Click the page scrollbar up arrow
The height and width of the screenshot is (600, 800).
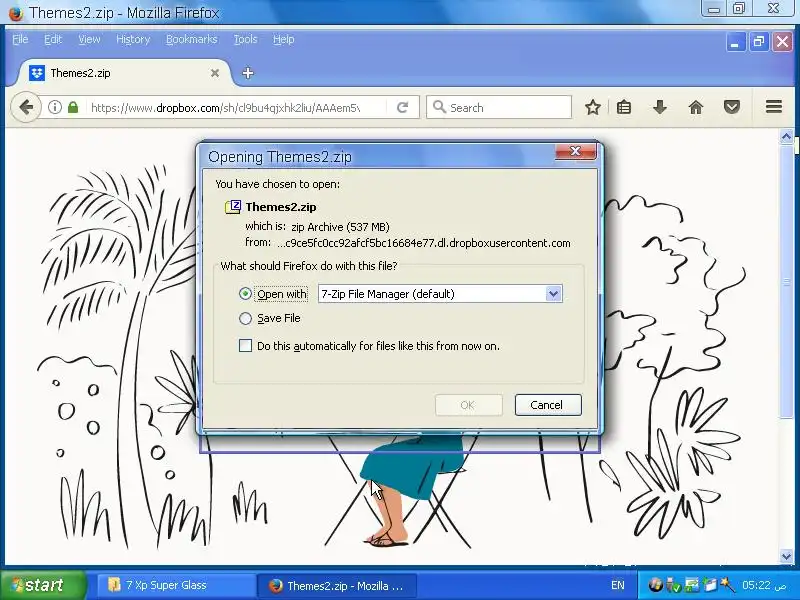point(786,136)
